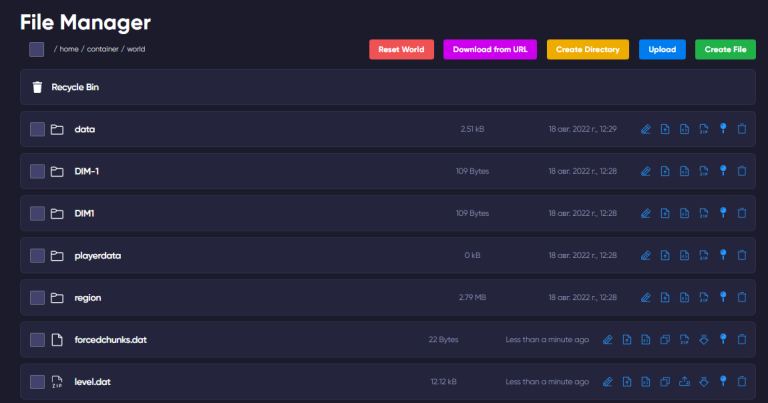Select the playerdata folder checkbox
Screen dimensions: 768x403
(37, 256)
